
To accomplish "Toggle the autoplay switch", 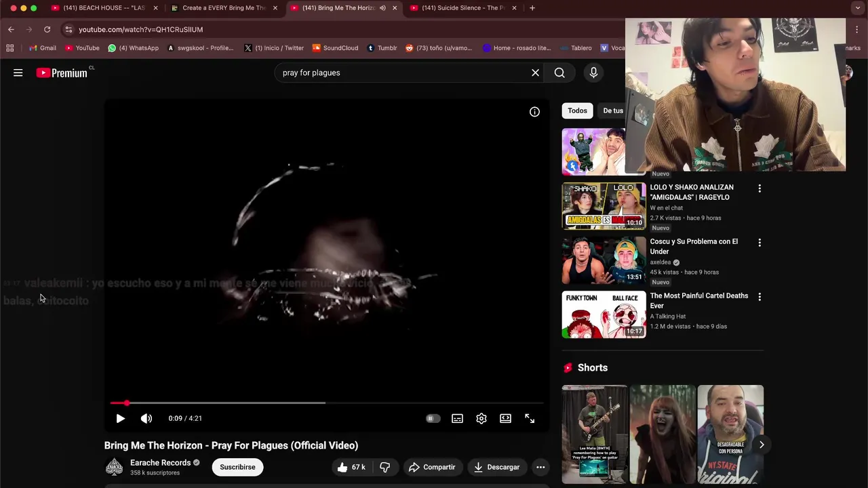I will pos(433,418).
